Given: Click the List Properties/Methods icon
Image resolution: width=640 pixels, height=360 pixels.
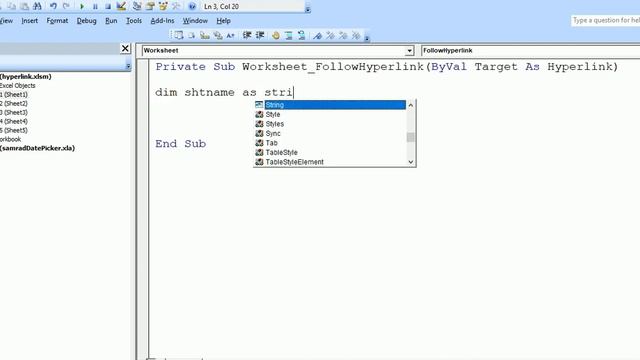Looking at the screenshot, I should (178, 36).
